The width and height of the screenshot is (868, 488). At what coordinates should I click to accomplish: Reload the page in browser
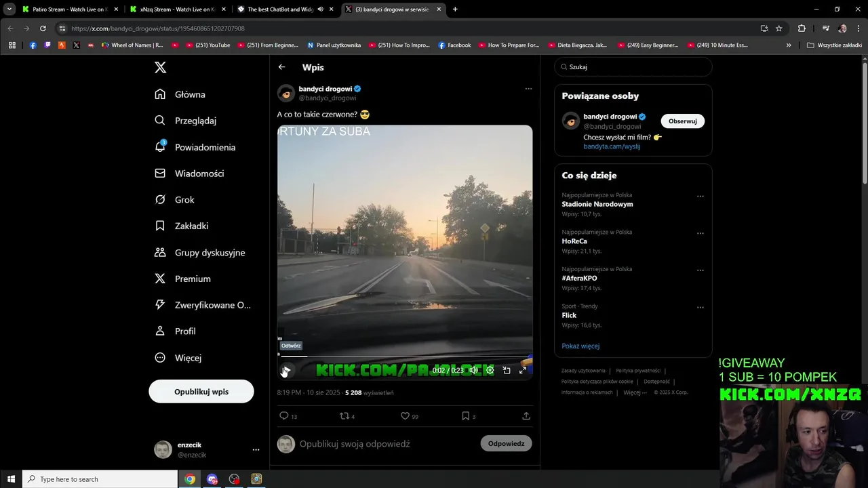pos(43,28)
